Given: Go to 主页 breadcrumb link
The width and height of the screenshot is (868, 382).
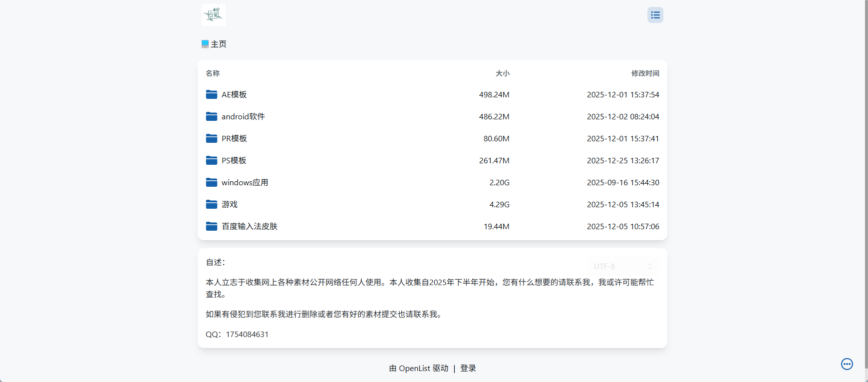Looking at the screenshot, I should [x=219, y=44].
